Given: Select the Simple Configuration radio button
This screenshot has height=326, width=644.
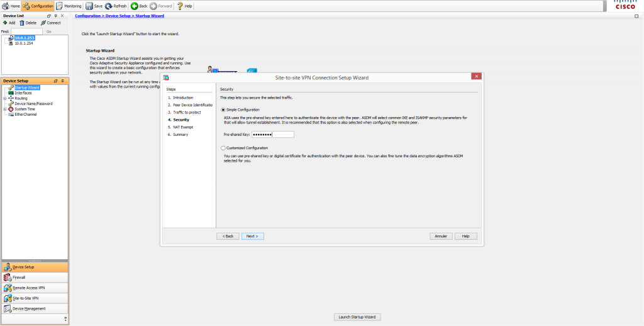Looking at the screenshot, I should tap(223, 110).
